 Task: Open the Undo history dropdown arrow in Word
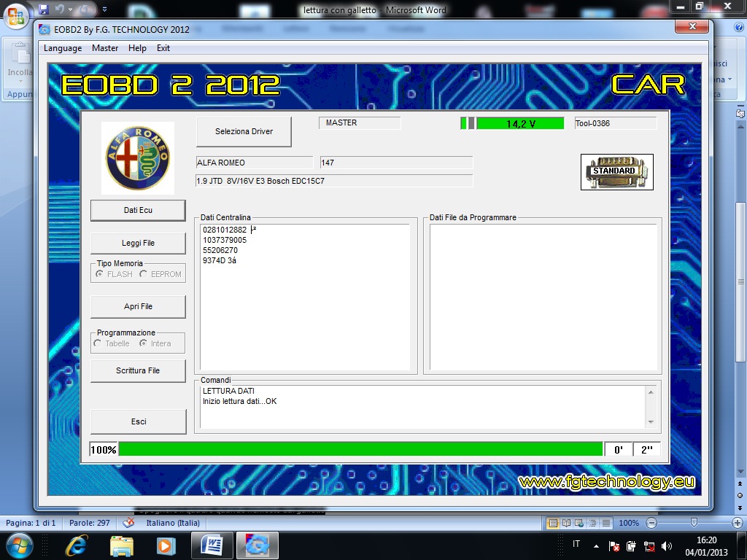pyautogui.click(x=71, y=9)
